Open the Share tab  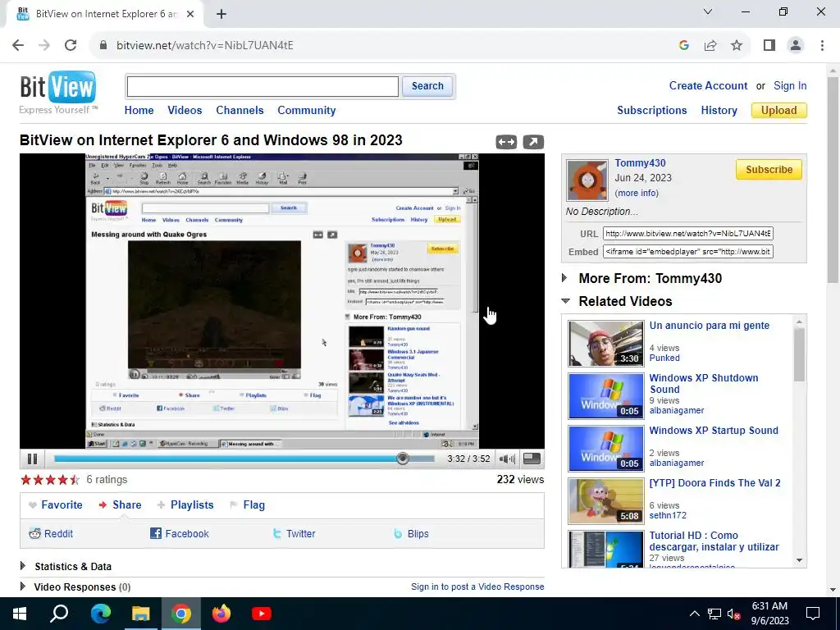tap(127, 505)
